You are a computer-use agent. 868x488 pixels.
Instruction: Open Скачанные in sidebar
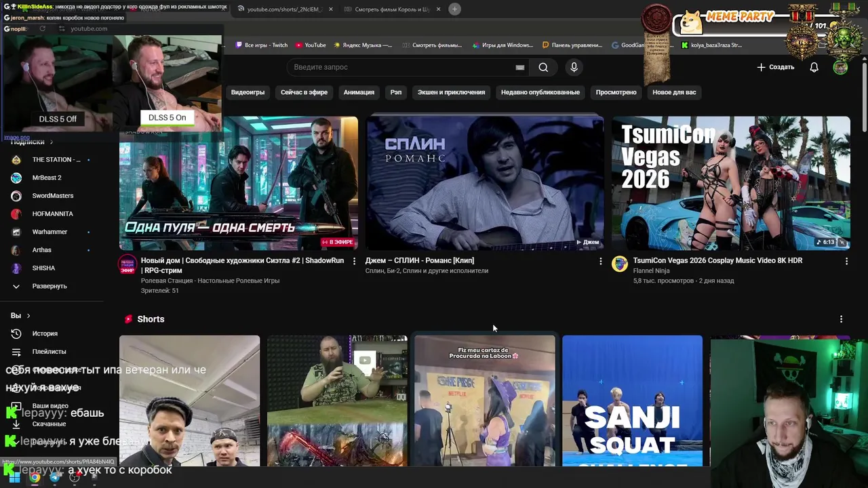tap(49, 424)
